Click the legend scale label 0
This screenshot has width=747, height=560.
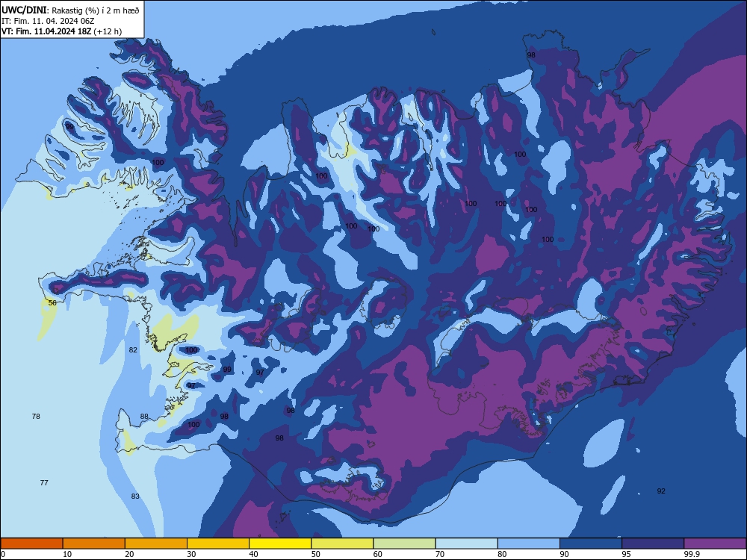pyautogui.click(x=3, y=554)
